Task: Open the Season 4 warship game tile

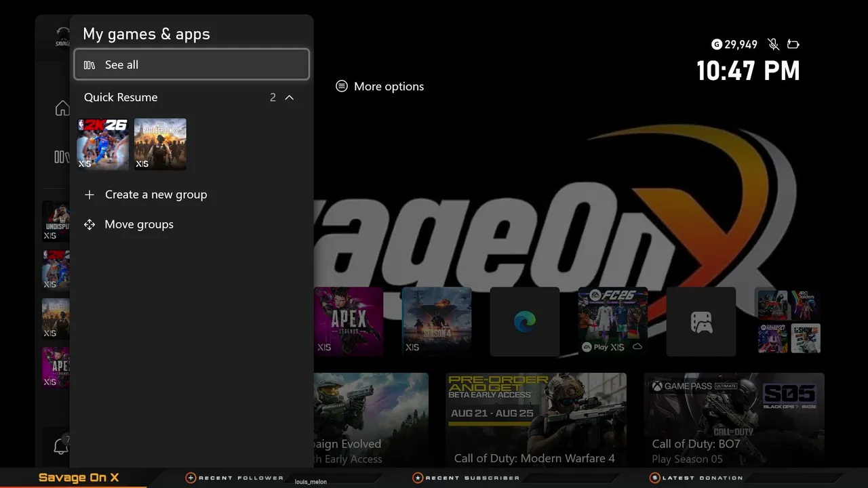Action: pos(437,322)
